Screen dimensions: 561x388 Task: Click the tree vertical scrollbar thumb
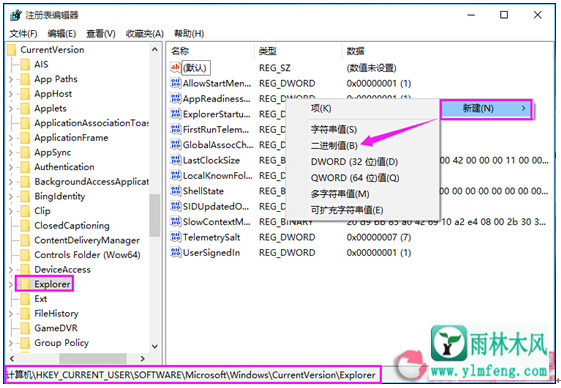[x=155, y=215]
